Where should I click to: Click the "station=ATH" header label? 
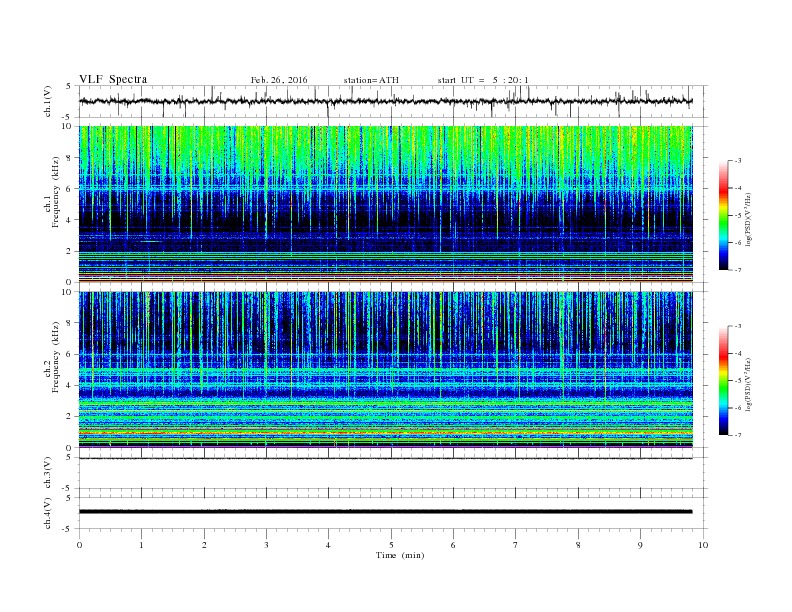(x=371, y=80)
